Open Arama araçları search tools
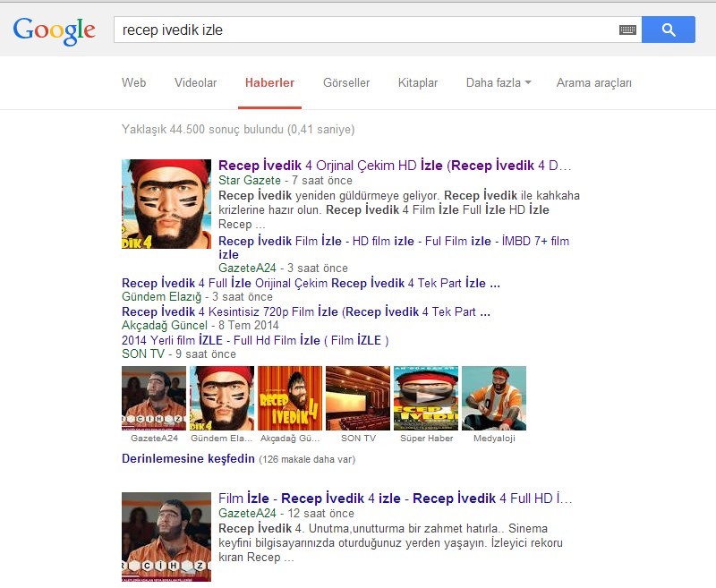716x588 pixels. pyautogui.click(x=593, y=82)
